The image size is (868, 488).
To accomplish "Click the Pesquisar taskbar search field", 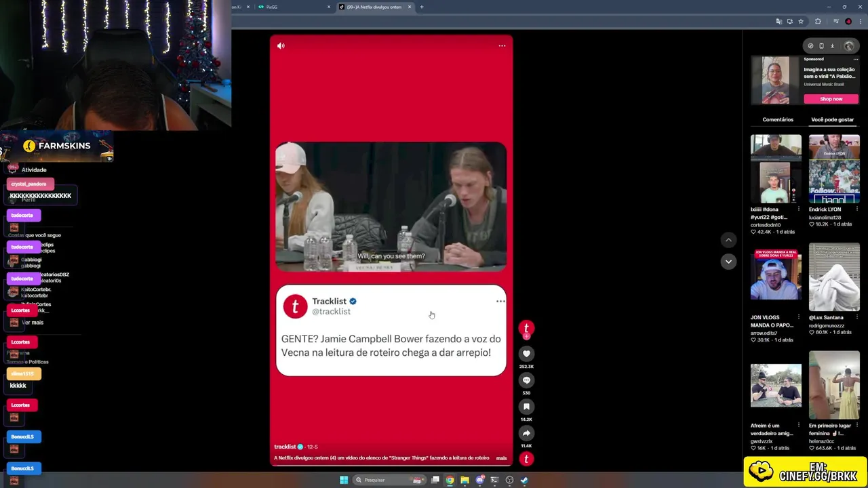I will 389,480.
